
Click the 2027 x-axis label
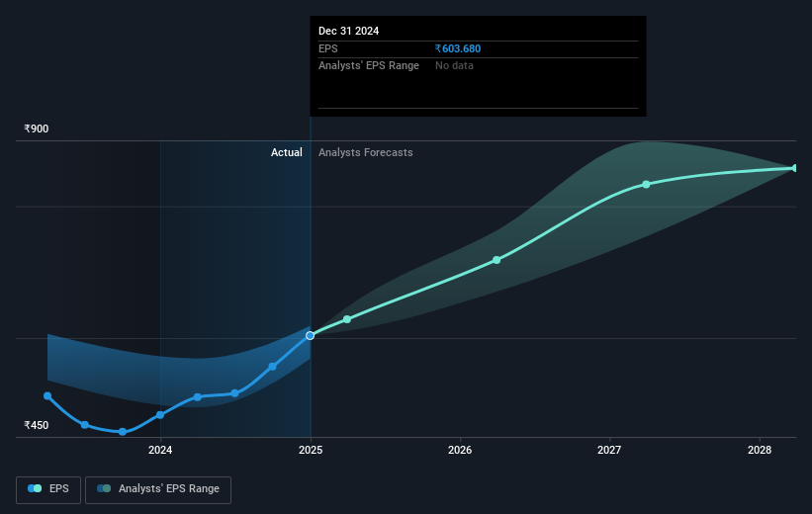point(609,450)
